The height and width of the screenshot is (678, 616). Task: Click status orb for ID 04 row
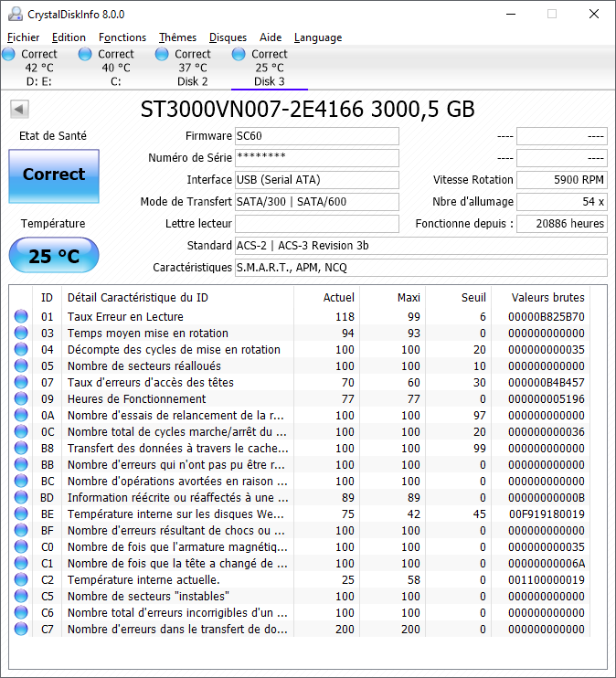tap(21, 349)
